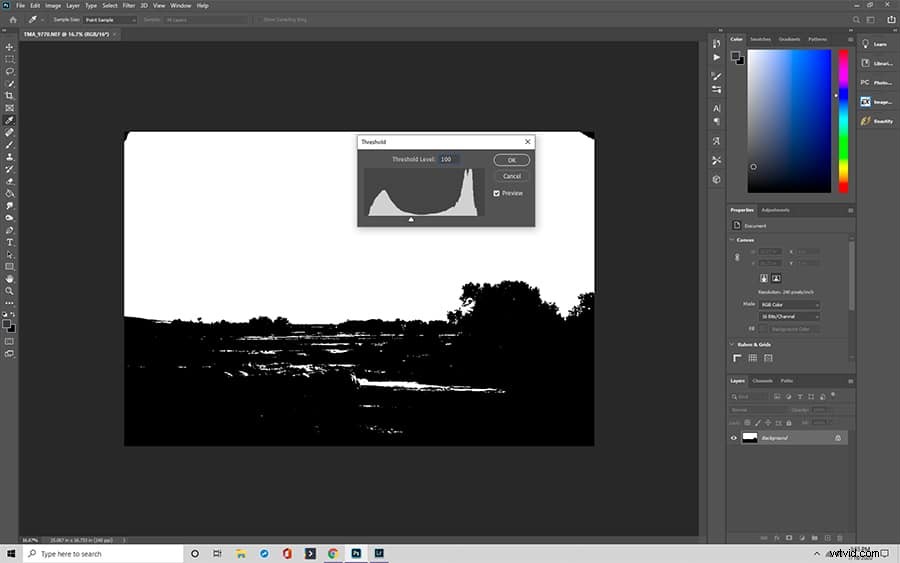Select the Type tool
The width and height of the screenshot is (900, 563).
click(9, 242)
